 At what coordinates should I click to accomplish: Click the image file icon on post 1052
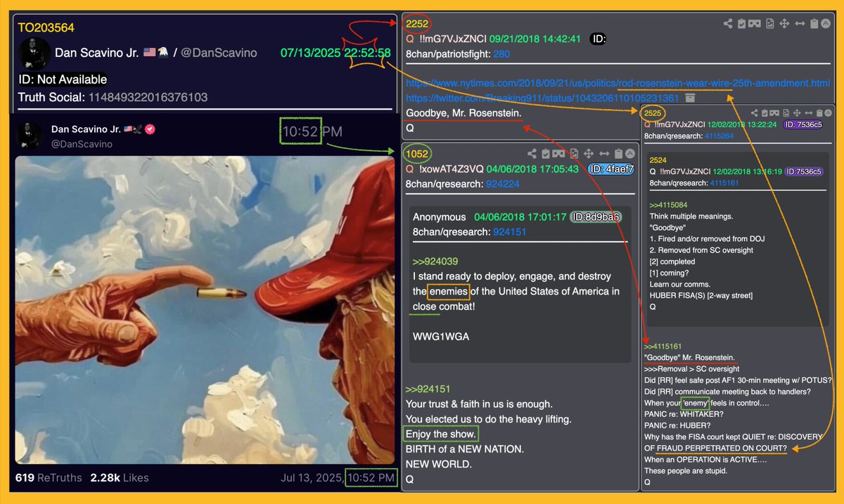click(575, 154)
